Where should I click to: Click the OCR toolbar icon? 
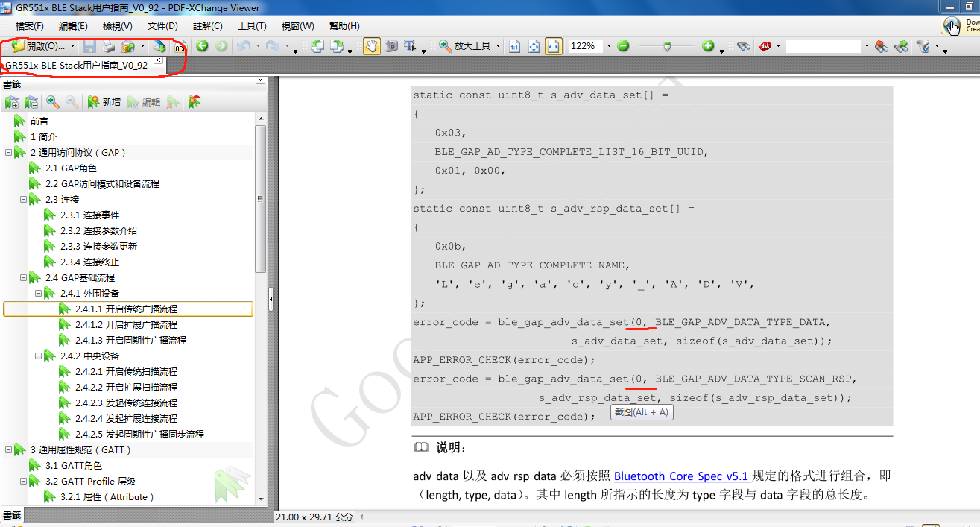point(179,47)
